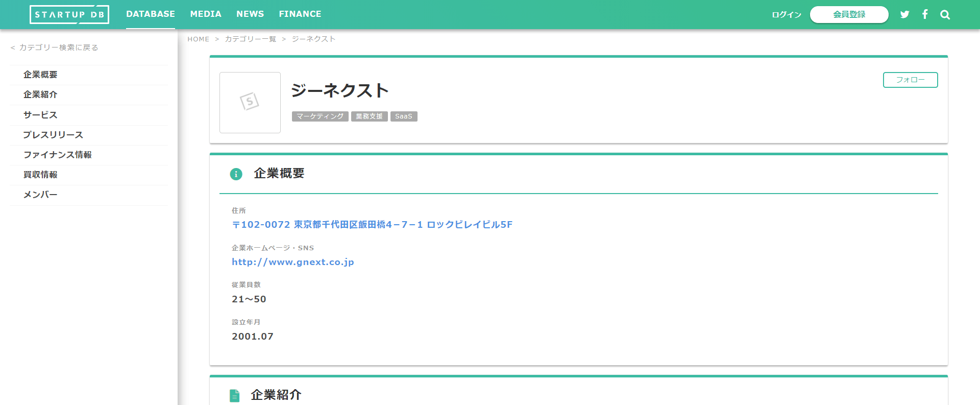
Task: Click the 会員登録 button
Action: coord(849,14)
